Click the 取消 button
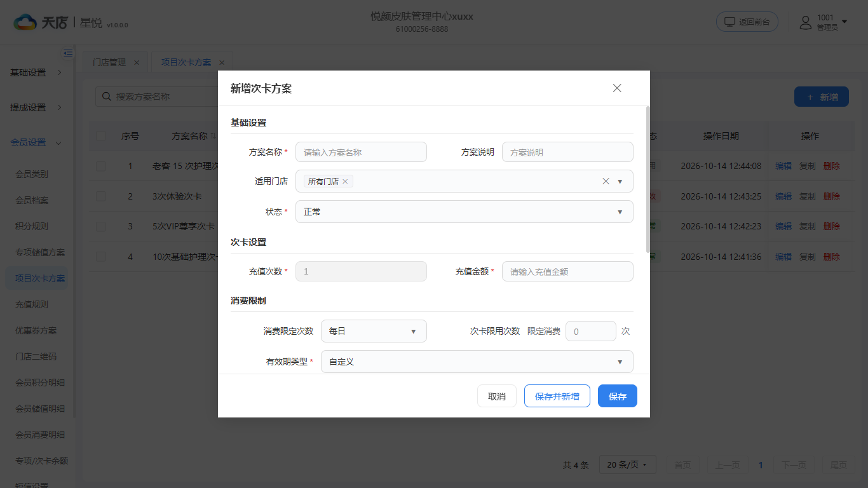The height and width of the screenshot is (488, 868). point(497,396)
